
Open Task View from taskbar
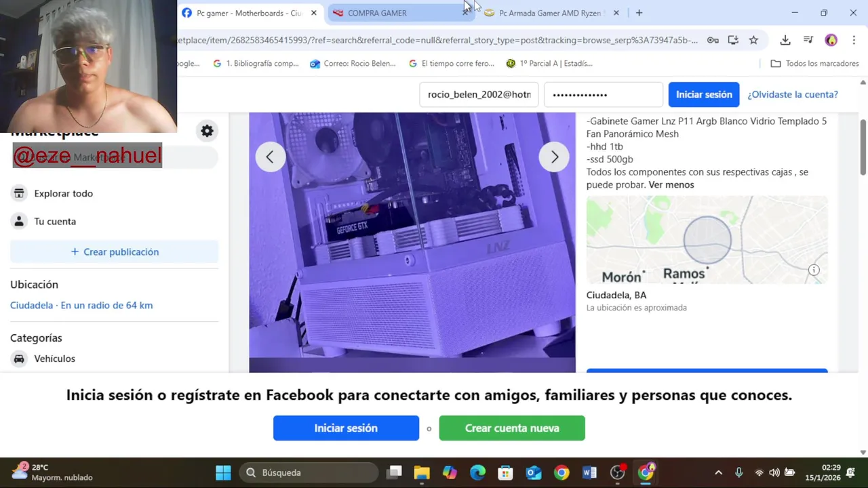[x=395, y=472]
